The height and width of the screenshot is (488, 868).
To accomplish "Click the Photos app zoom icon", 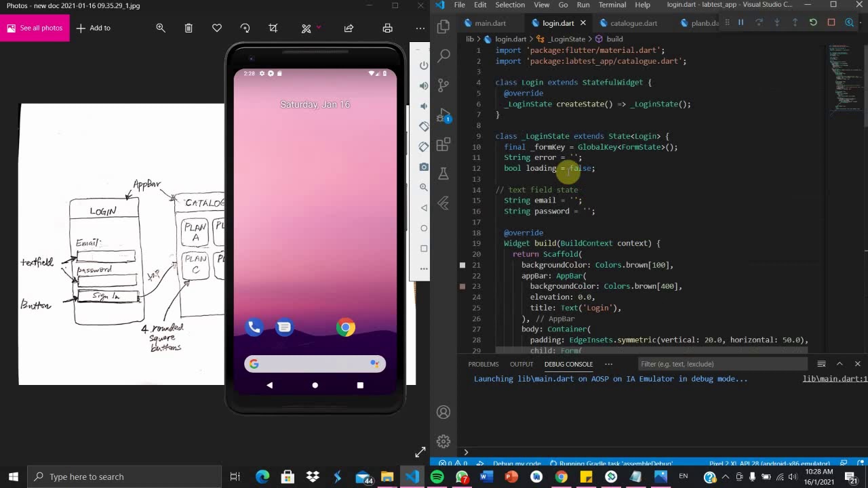I will point(161,28).
